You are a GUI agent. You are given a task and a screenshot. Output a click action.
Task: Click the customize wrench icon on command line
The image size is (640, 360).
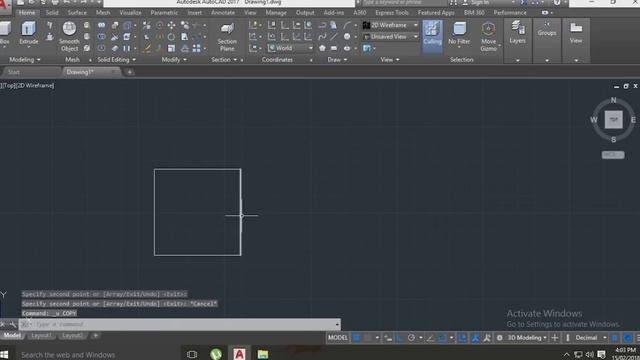point(13,324)
